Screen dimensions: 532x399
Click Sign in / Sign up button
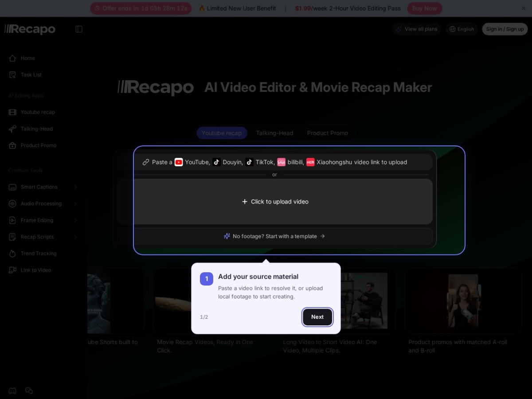[505, 29]
